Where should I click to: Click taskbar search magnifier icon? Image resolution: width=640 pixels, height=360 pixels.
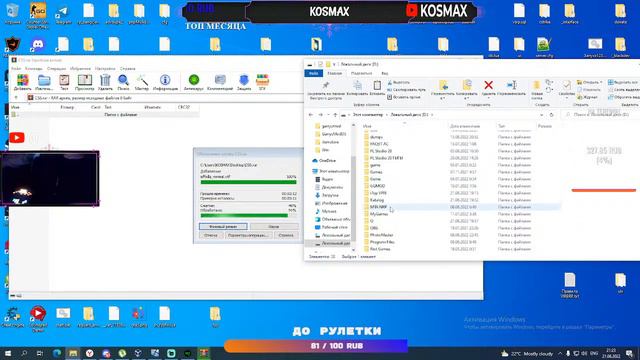(24, 353)
